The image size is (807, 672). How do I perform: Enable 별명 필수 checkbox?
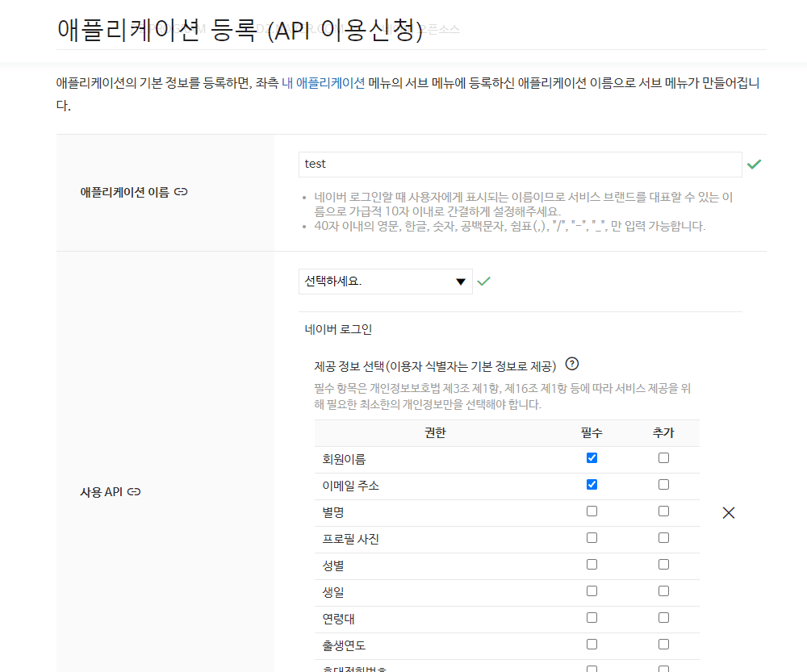[592, 511]
